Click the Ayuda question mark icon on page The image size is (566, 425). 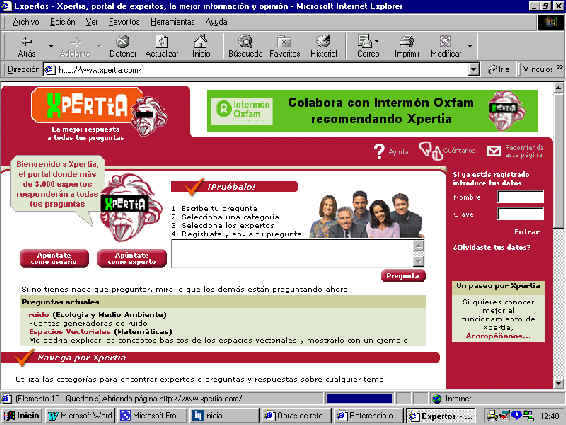(x=379, y=151)
